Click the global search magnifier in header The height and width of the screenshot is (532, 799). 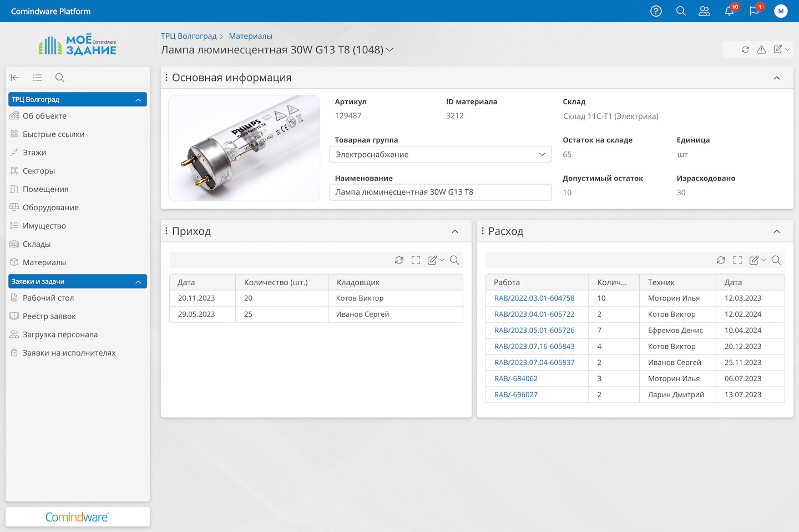click(x=681, y=11)
